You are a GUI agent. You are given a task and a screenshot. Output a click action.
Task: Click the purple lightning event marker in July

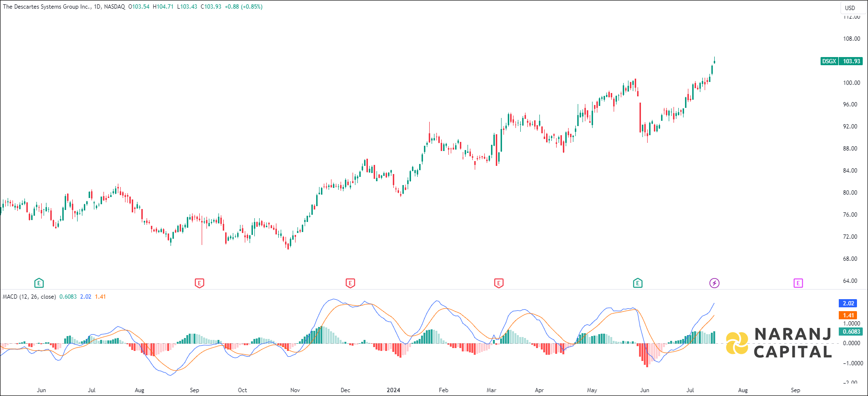(x=714, y=283)
